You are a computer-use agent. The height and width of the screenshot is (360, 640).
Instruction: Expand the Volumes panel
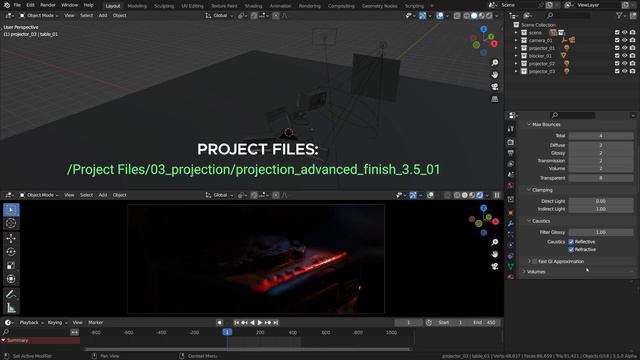(524, 271)
